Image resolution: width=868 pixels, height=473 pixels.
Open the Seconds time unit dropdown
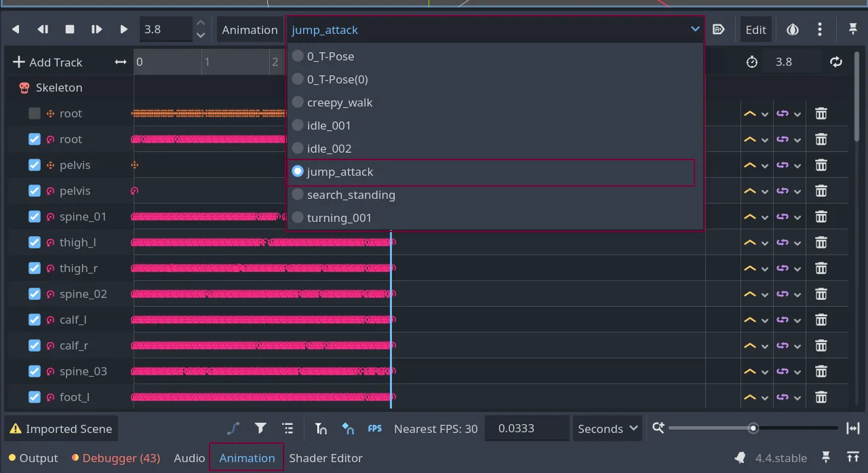tap(607, 428)
